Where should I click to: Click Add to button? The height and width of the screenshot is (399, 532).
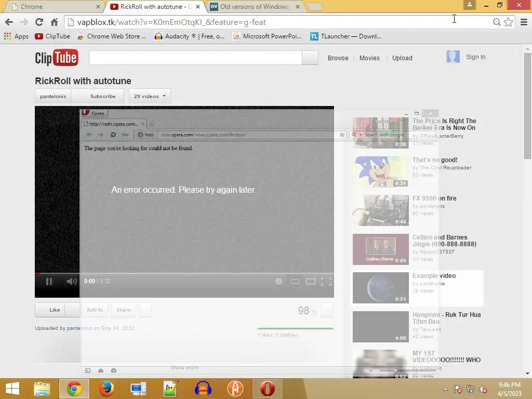point(95,310)
